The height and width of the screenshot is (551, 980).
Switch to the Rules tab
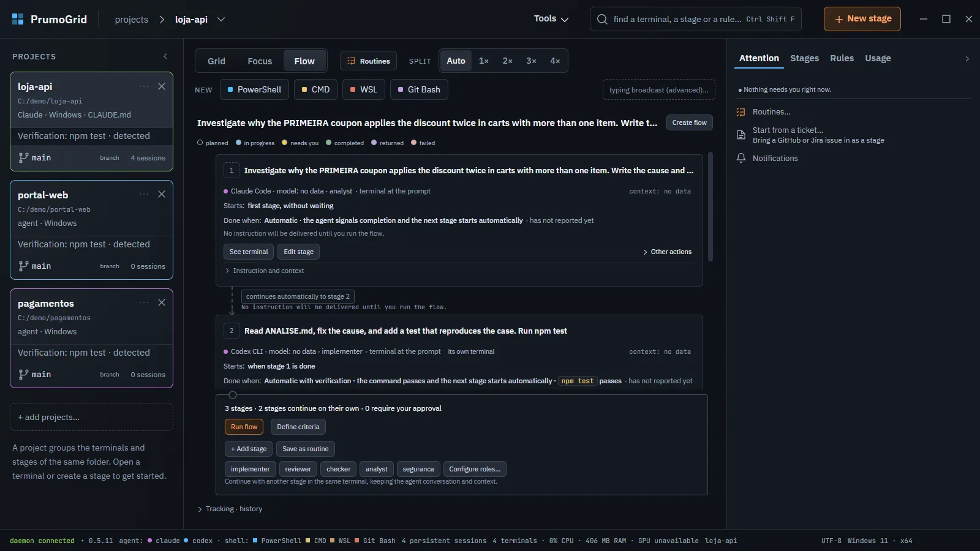842,59
